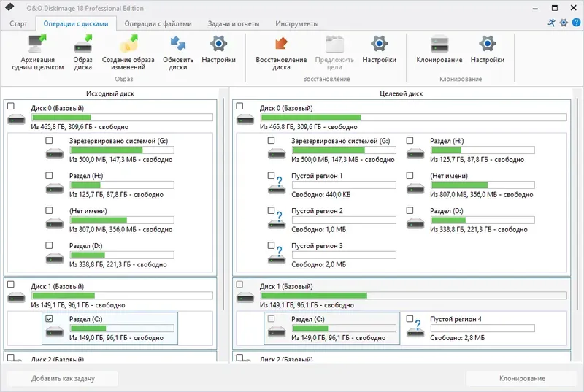The width and height of the screenshot is (584, 392).
Task: Click source Раздел (D:) drive icon
Action: point(55,258)
